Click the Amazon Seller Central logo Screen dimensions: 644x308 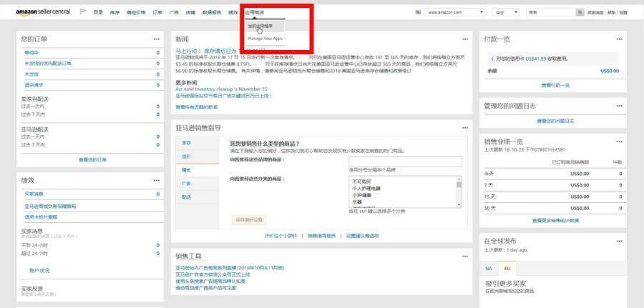43,12
